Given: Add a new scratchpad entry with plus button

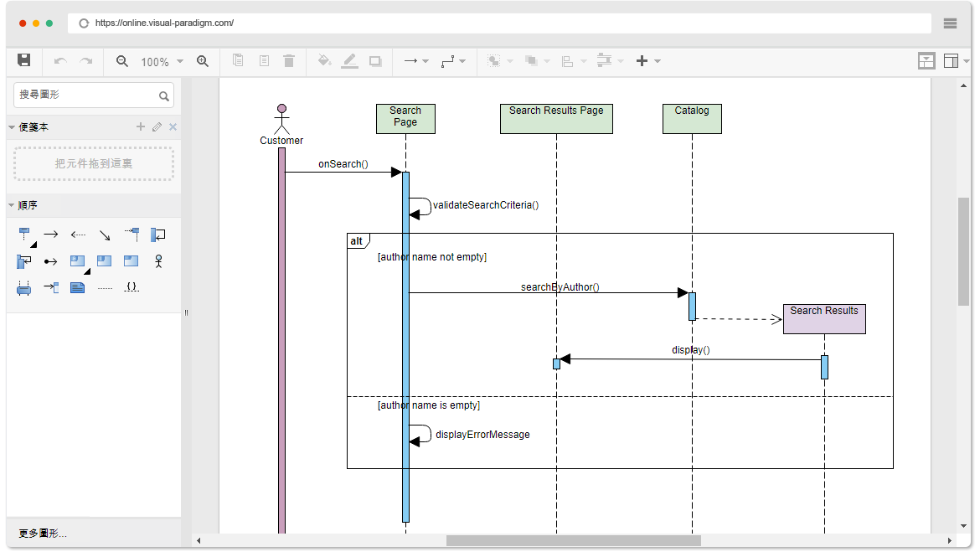Looking at the screenshot, I should click(139, 126).
